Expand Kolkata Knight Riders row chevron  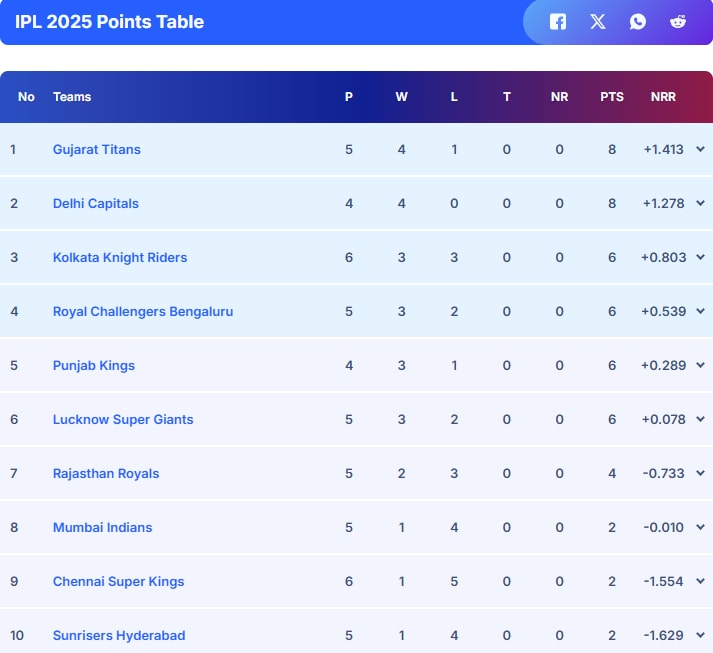point(700,257)
